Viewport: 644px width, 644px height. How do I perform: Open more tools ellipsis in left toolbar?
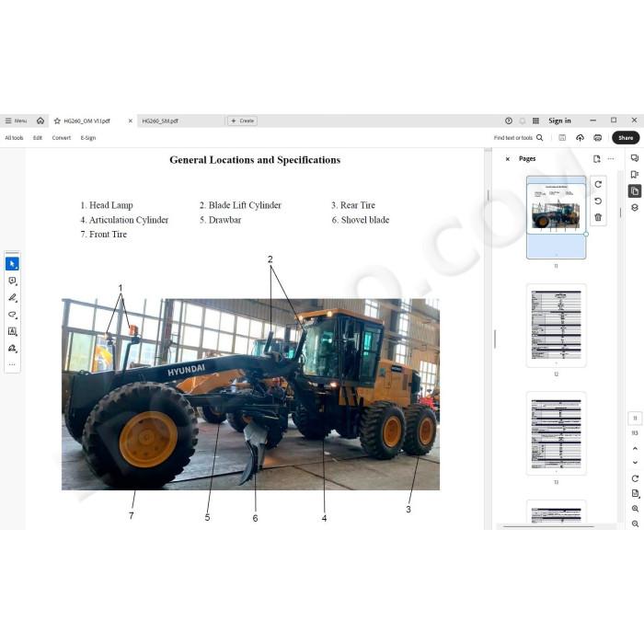point(12,364)
